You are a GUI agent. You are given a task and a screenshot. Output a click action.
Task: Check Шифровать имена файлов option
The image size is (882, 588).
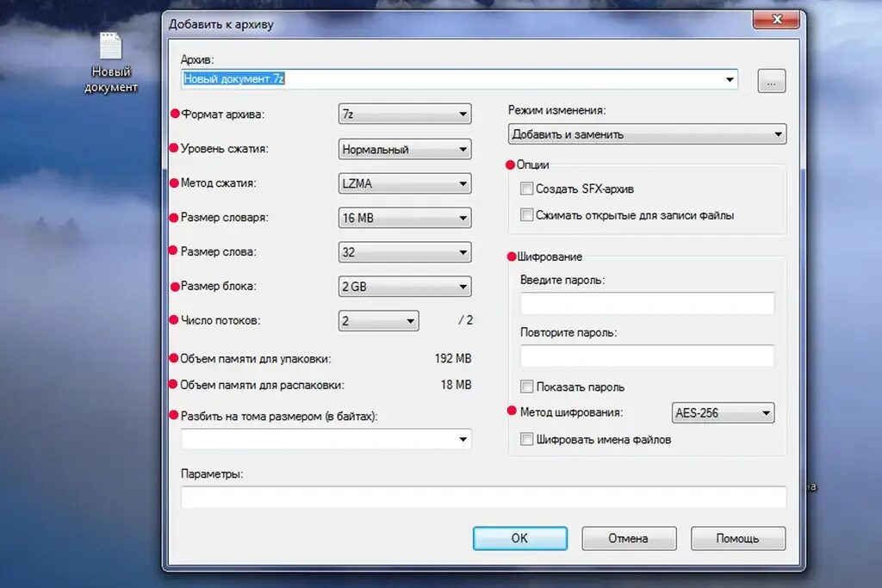coord(526,440)
